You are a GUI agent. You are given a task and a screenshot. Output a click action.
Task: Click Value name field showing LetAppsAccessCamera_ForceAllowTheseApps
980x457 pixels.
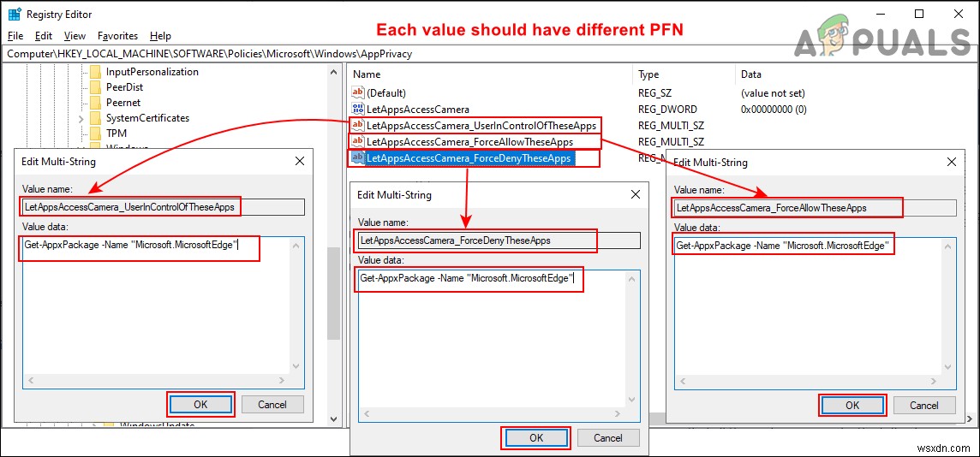click(x=816, y=208)
